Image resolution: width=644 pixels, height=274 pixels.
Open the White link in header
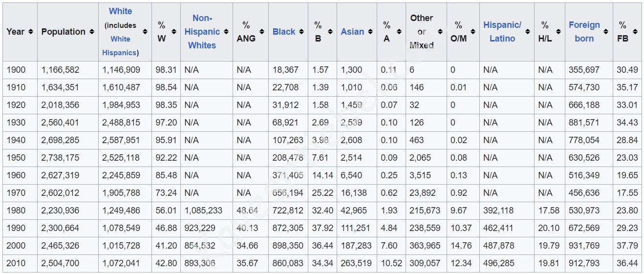[x=120, y=11]
